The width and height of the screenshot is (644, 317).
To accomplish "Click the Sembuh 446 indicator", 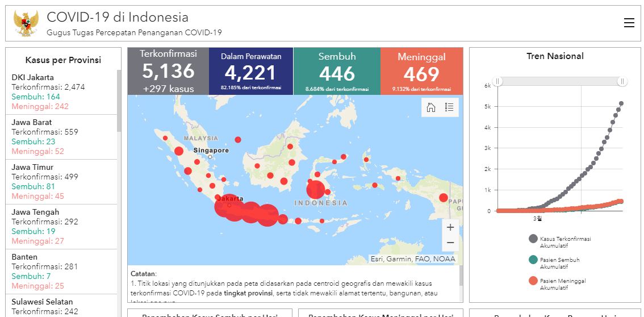I will (337, 71).
